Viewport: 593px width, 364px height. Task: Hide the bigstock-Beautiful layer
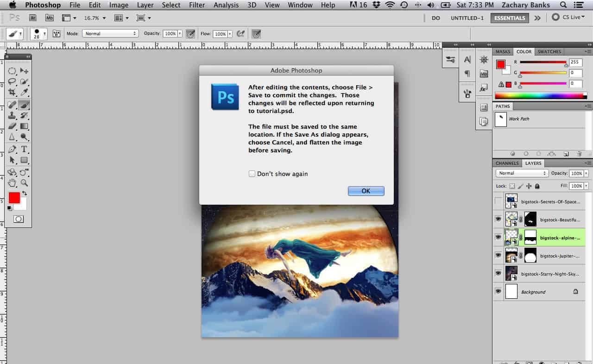[498, 219]
